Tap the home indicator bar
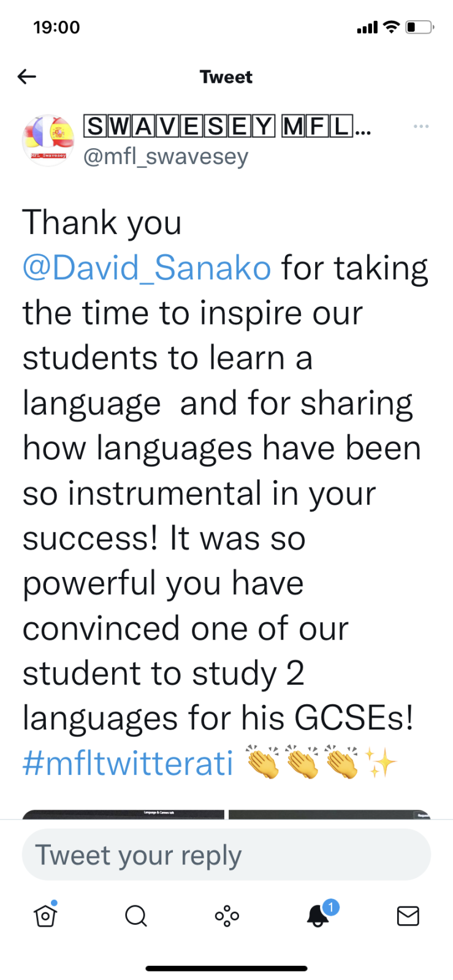The width and height of the screenshot is (453, 980). 226,968
